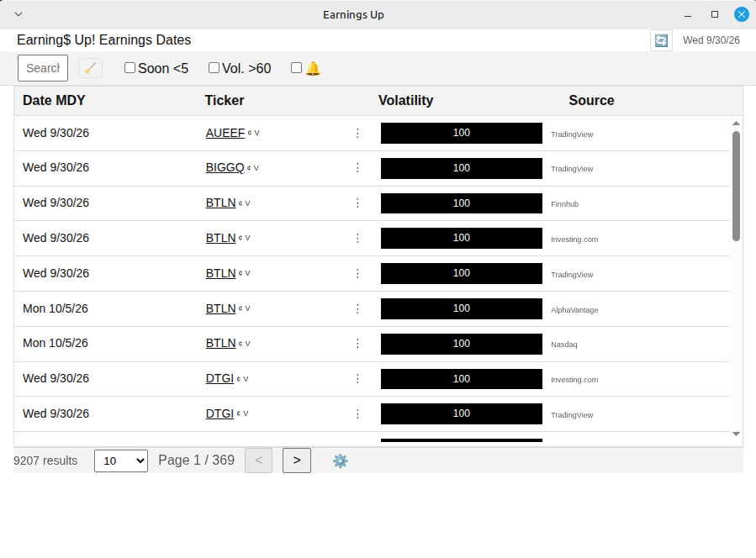This screenshot has width=756, height=558.
Task: Click the ¢ symbol in the BTLN Finnhub row
Action: point(241,203)
